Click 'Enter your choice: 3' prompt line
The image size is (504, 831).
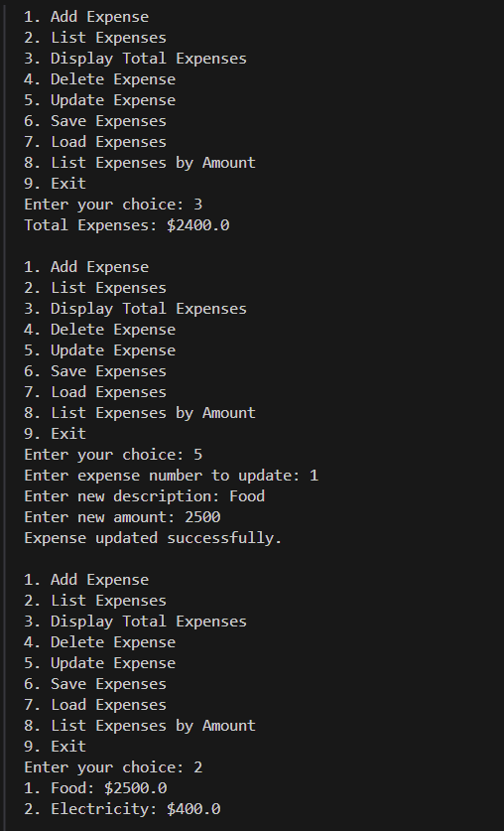click(113, 205)
